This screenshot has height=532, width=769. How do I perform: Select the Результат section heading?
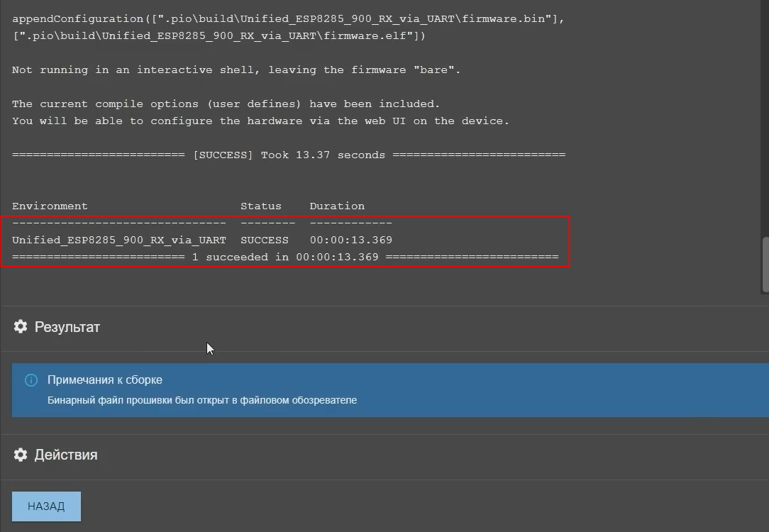(x=67, y=327)
